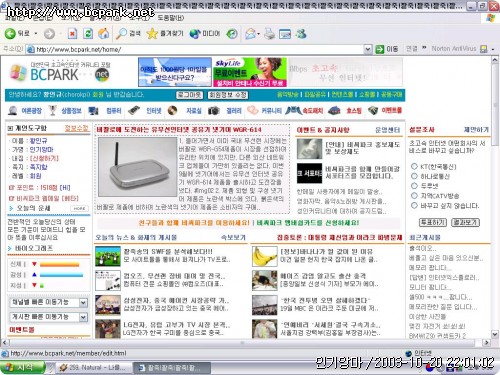The image size is (500, 375).
Task: Open the hosting server icon menu item
Action: (345, 111)
